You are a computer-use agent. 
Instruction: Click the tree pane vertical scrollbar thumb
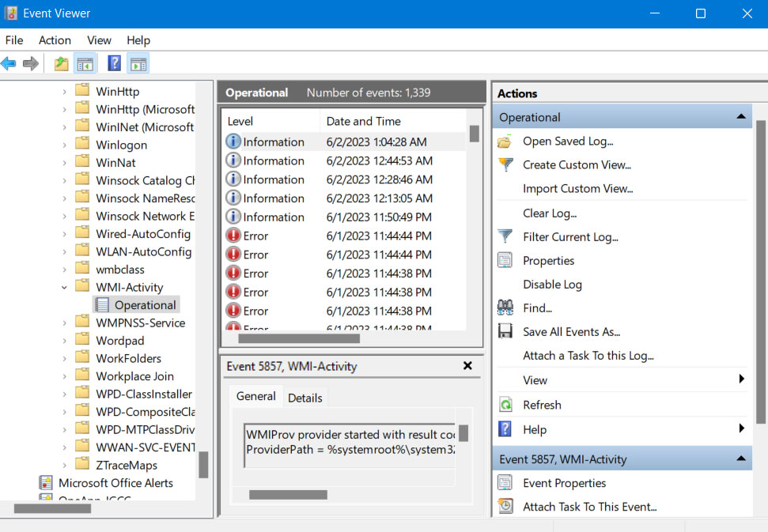(x=203, y=465)
